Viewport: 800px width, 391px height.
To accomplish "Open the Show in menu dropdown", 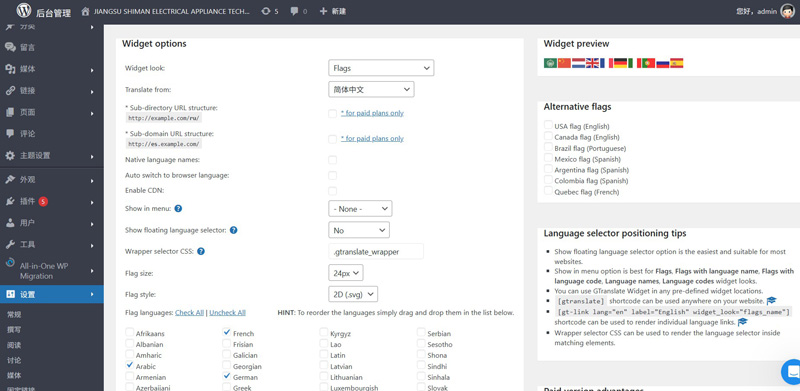I will point(360,209).
